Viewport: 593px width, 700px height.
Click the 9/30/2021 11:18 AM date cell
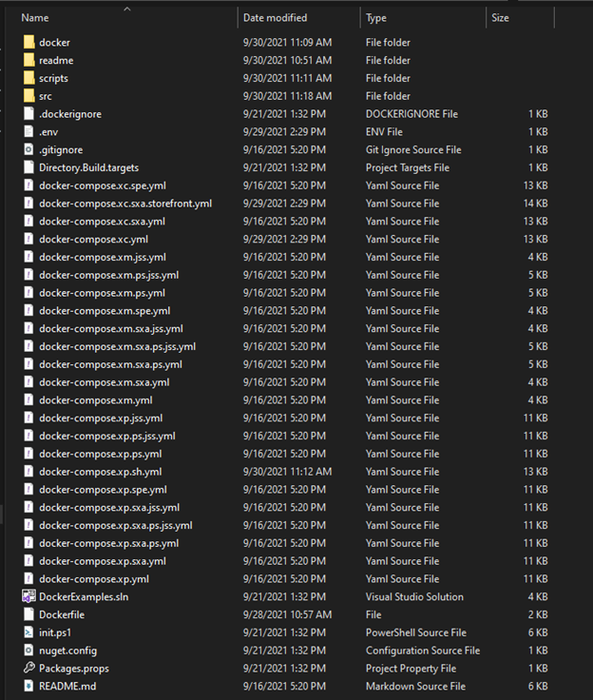coord(287,96)
